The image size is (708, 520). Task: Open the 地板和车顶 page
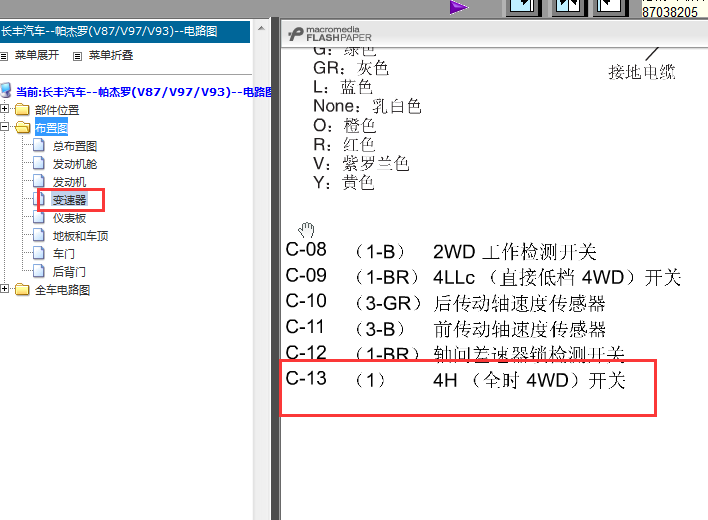[80, 236]
